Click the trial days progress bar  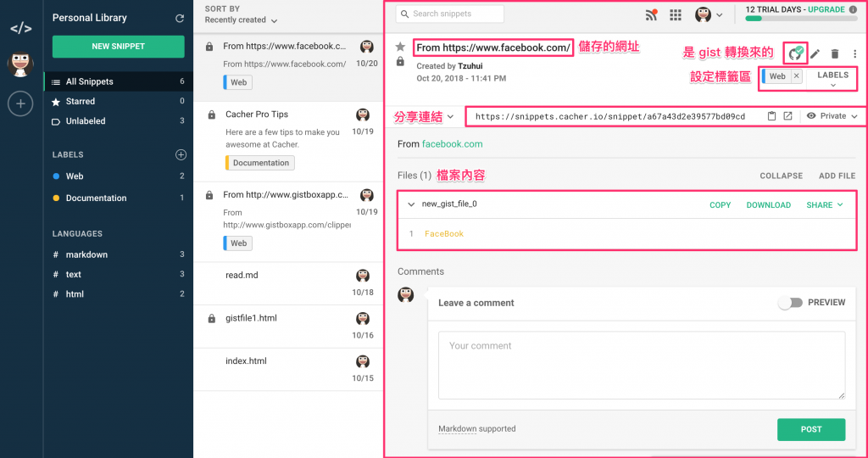tap(801, 19)
